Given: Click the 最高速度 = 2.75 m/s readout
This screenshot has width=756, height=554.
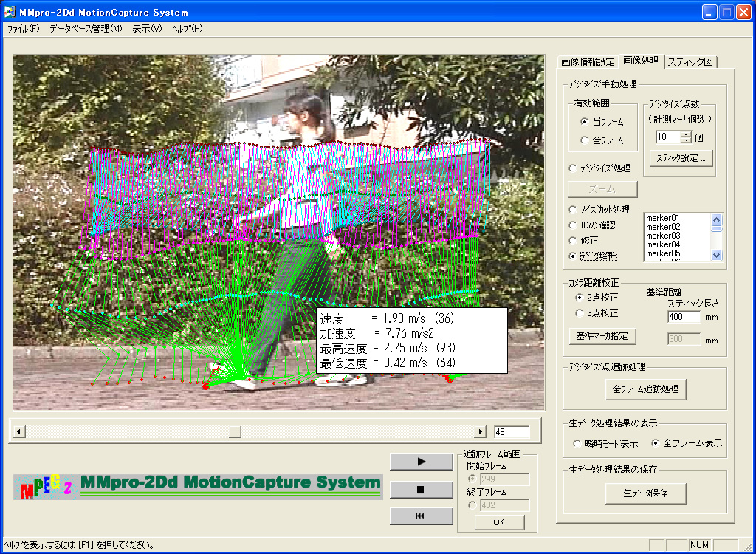Looking at the screenshot, I should pos(388,348).
